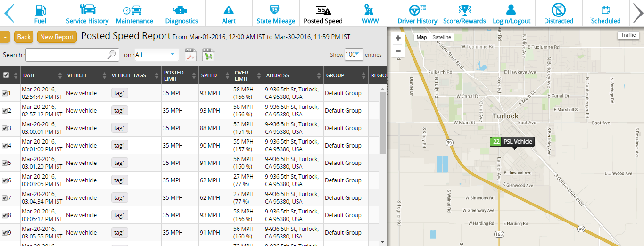Open the Diagnostics report
This screenshot has width=644, height=246.
[182, 13]
